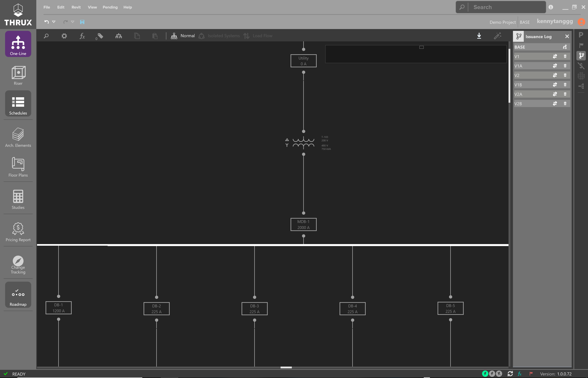The height and width of the screenshot is (378, 588).
Task: Click the branch Issuance Log rail icon
Action: 581,56
